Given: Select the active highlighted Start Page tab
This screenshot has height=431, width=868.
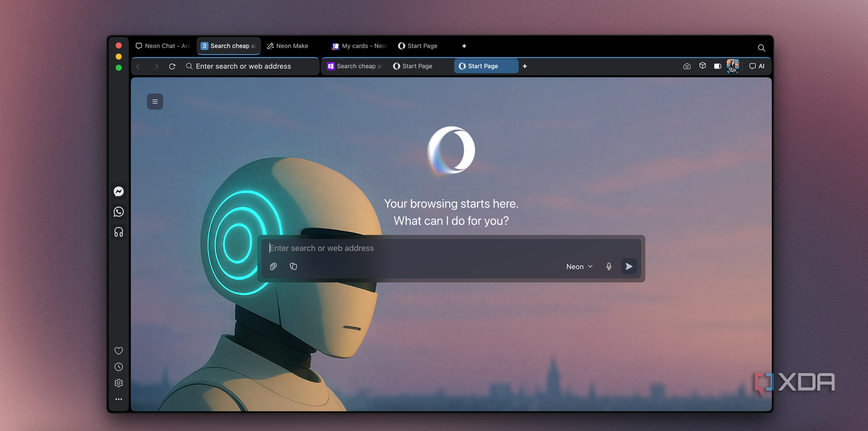Looking at the screenshot, I should coord(486,66).
